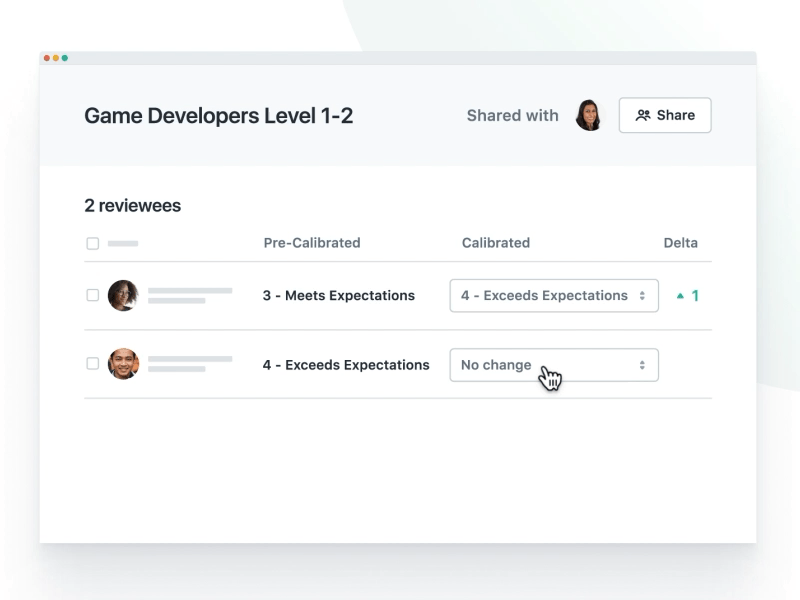Sort by the Pre-Calibrated column header
The image size is (800, 600).
point(310,242)
